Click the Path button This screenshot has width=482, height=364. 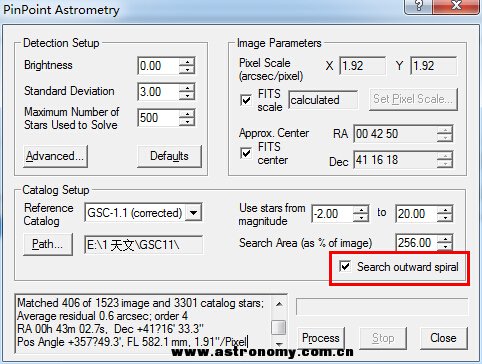(48, 244)
